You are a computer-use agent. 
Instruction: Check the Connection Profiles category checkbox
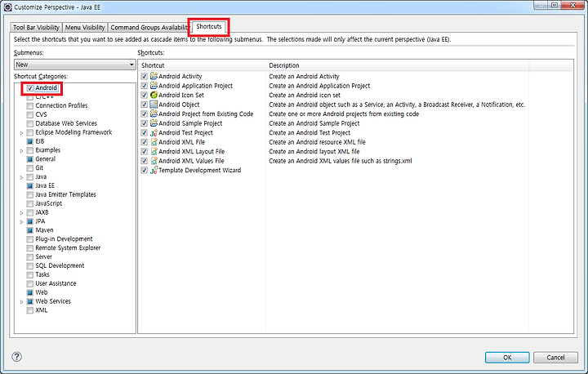point(30,106)
